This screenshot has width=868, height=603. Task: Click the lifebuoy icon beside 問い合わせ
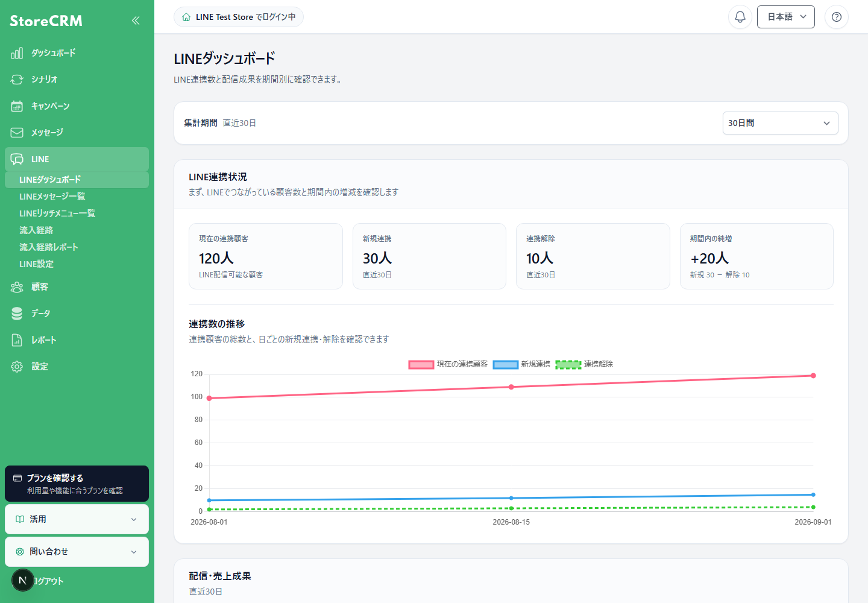[x=20, y=552]
